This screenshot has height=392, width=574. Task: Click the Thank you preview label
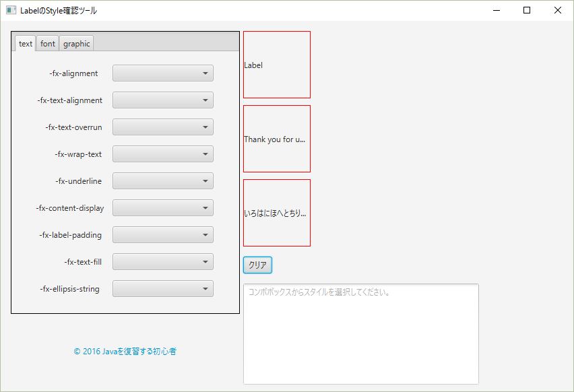(276, 138)
